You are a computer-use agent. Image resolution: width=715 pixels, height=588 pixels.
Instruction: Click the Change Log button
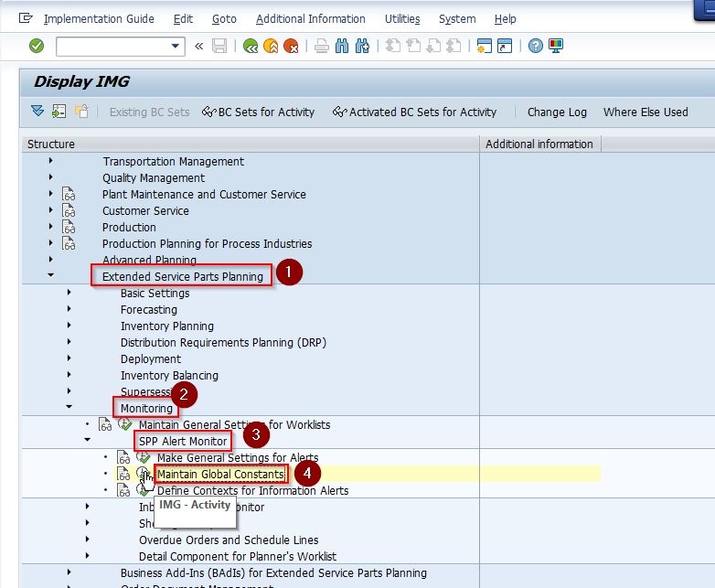(557, 112)
